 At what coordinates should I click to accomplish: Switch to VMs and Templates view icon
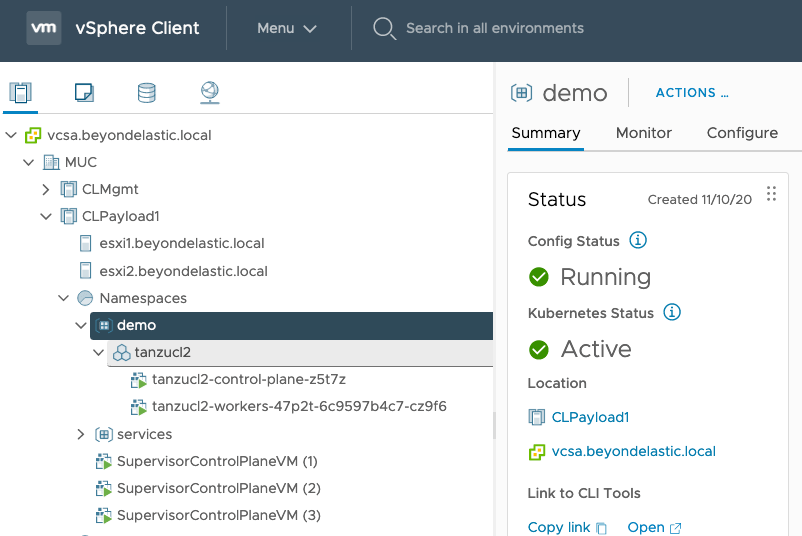click(84, 93)
